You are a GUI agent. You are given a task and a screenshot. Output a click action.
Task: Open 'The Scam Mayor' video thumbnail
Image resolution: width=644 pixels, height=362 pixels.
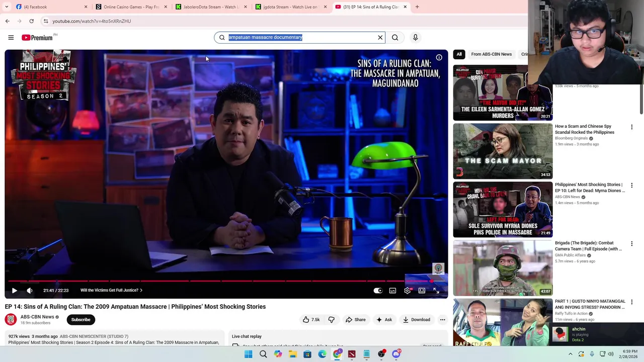click(503, 151)
